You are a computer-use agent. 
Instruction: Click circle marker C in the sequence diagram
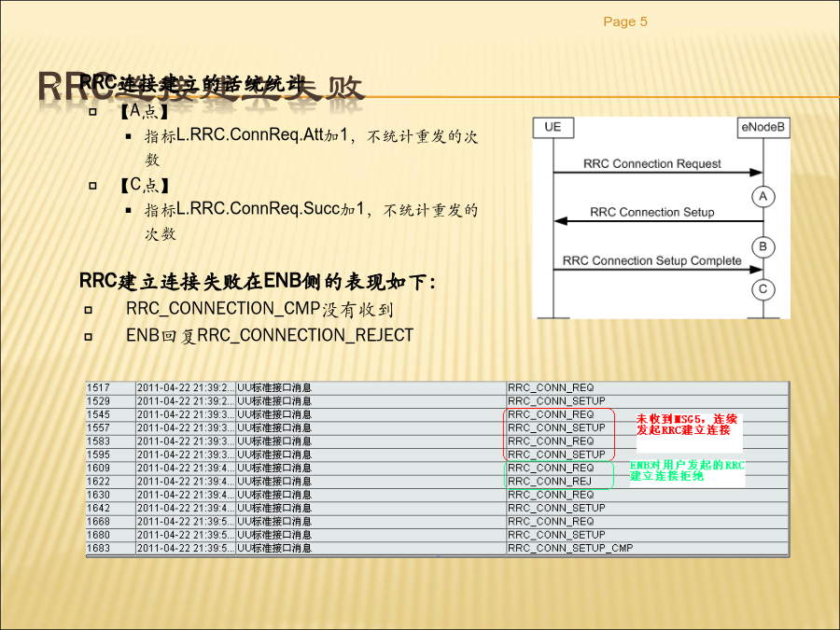[763, 289]
